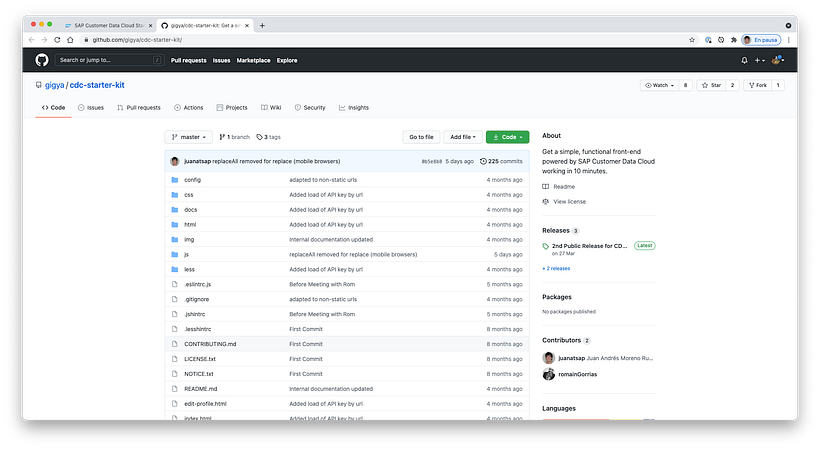
Task: Open the gigya organization link
Action: [x=54, y=85]
